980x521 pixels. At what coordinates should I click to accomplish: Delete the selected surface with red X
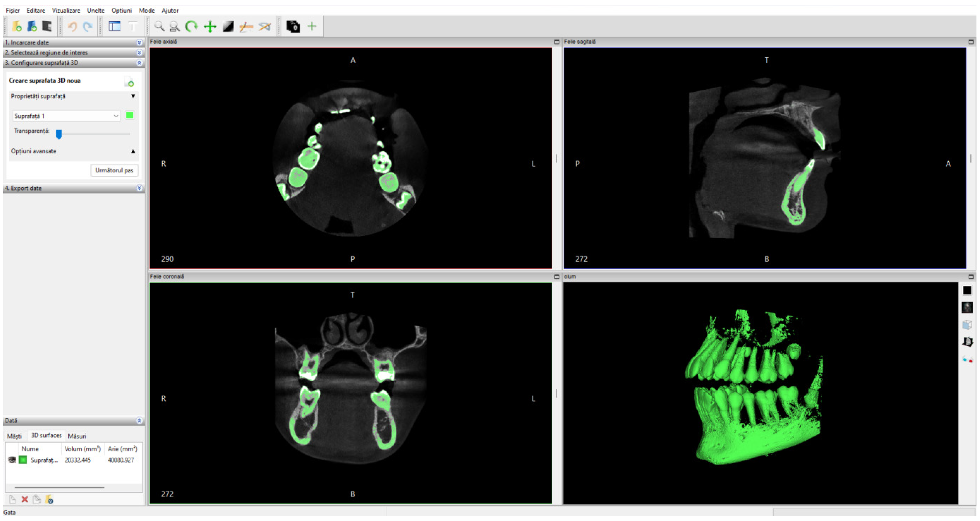click(x=25, y=499)
